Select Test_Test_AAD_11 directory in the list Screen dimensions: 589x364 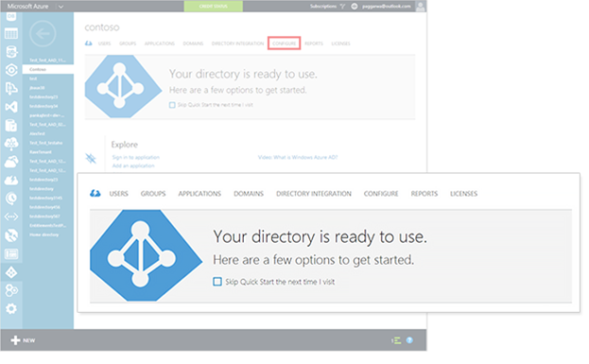pyautogui.click(x=48, y=61)
